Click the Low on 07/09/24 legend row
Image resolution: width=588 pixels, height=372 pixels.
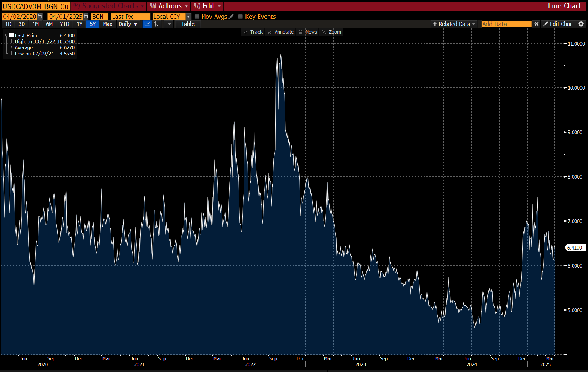click(x=42, y=54)
